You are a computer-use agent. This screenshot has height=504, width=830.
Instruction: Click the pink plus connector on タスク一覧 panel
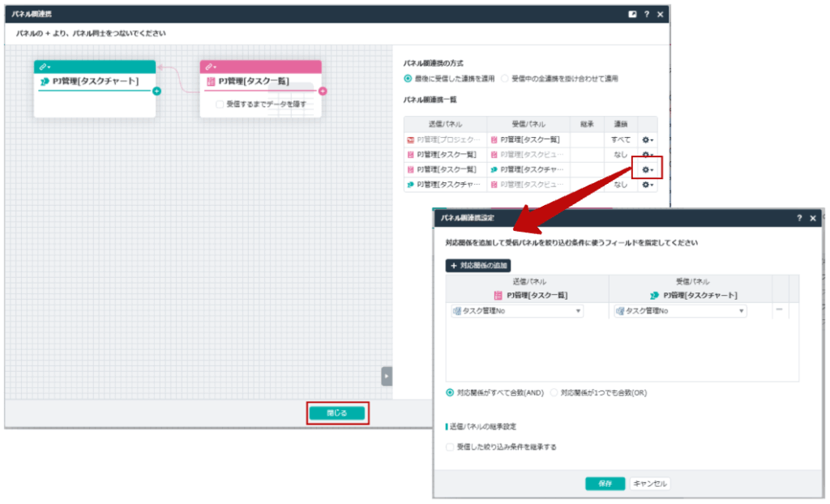323,92
